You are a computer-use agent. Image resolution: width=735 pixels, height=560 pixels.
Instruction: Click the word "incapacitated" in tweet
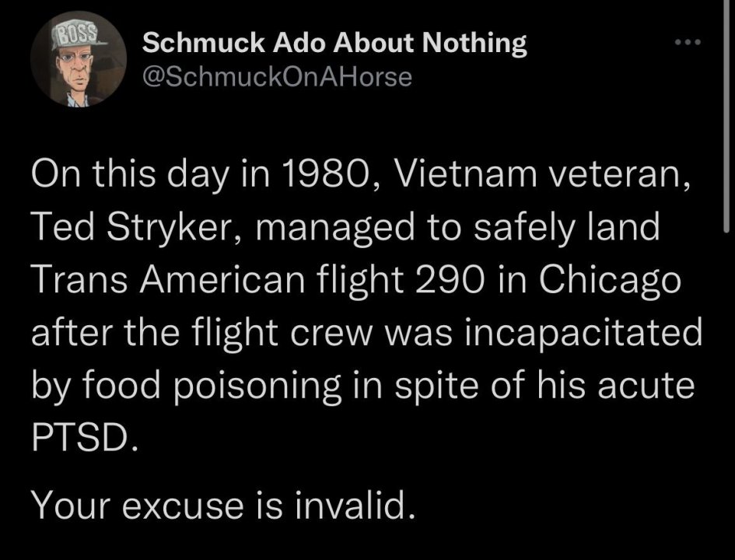(583, 333)
